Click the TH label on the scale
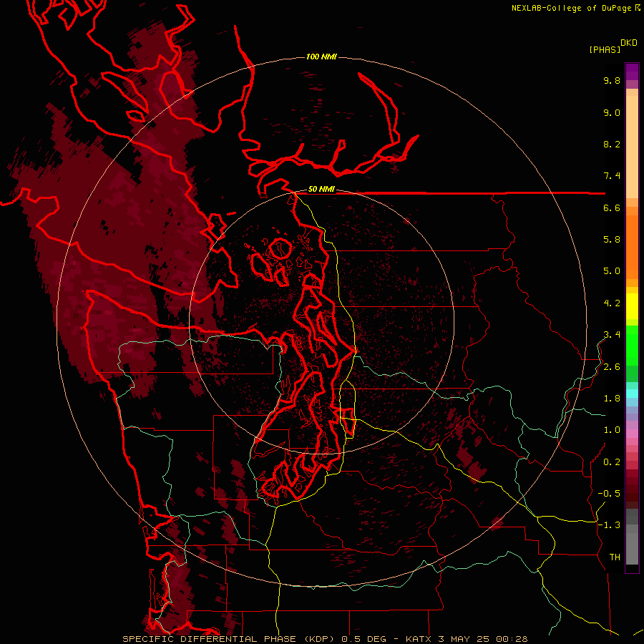This screenshot has width=644, height=644. (615, 557)
